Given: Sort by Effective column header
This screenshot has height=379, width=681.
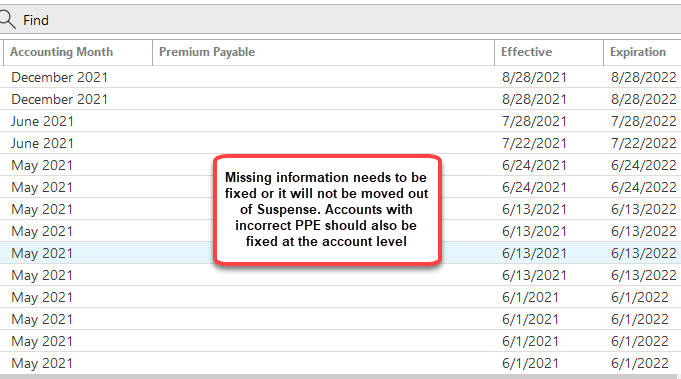Looking at the screenshot, I should coord(549,52).
